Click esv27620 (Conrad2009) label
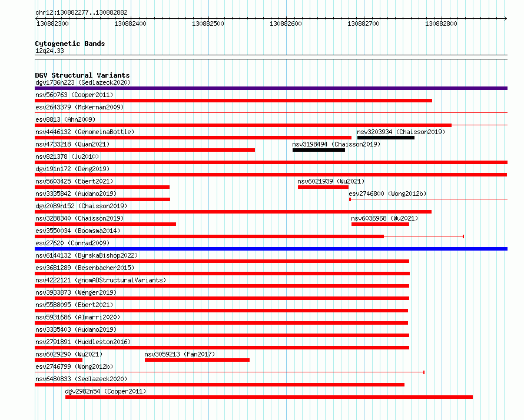Image resolution: width=524 pixels, height=420 pixels. 72,243
